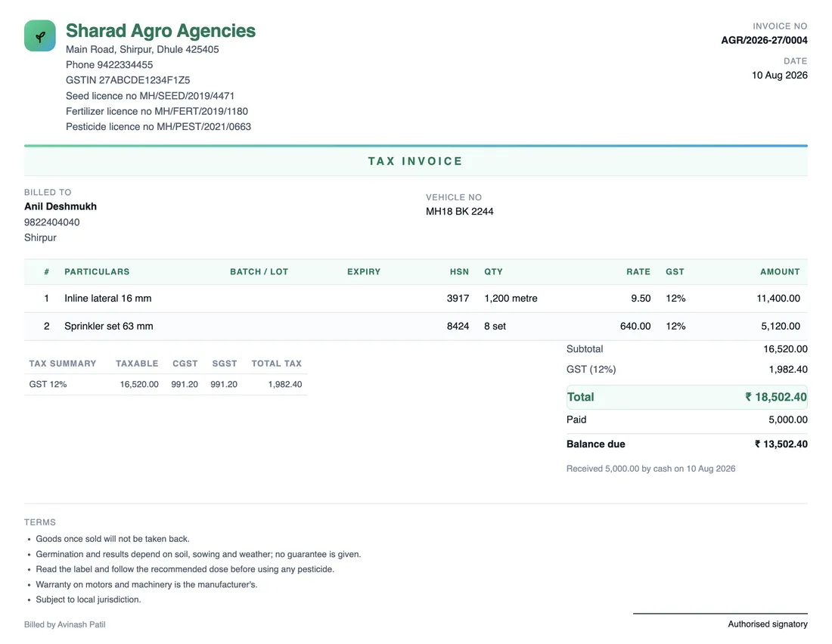
Task: Select the Main Road, Shirpur address line
Action: (x=142, y=49)
